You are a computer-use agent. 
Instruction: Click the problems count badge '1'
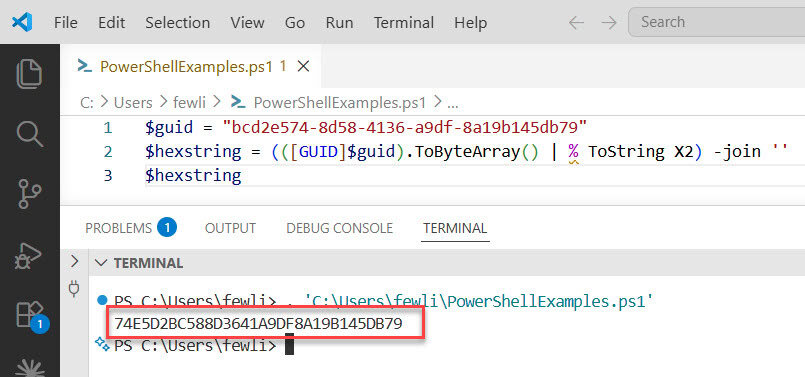coord(167,228)
